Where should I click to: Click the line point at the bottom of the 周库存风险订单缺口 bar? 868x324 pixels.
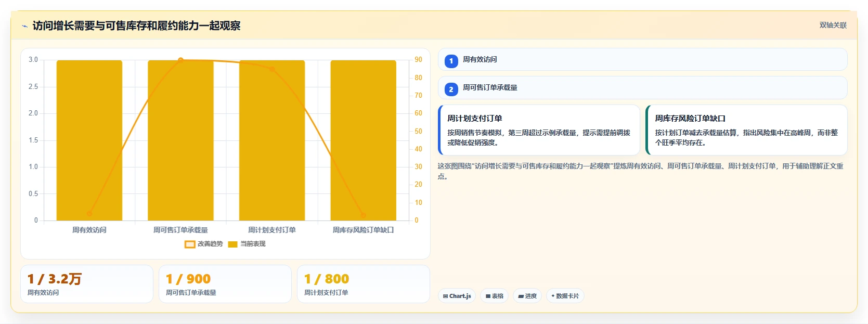[x=363, y=215]
